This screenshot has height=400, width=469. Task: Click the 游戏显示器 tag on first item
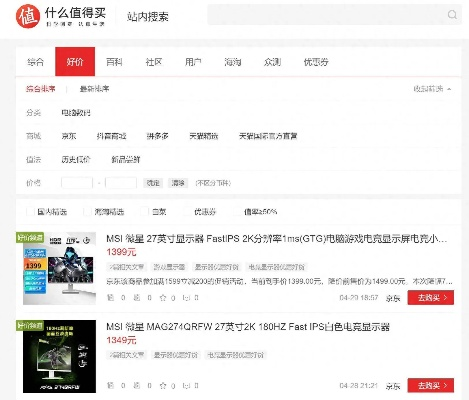tap(169, 267)
